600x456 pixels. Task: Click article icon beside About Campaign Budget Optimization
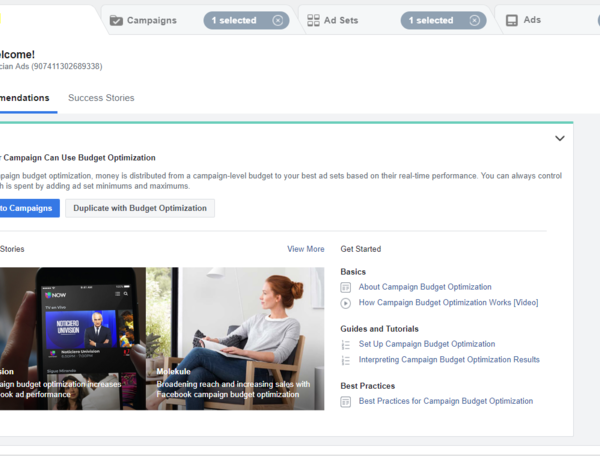346,287
